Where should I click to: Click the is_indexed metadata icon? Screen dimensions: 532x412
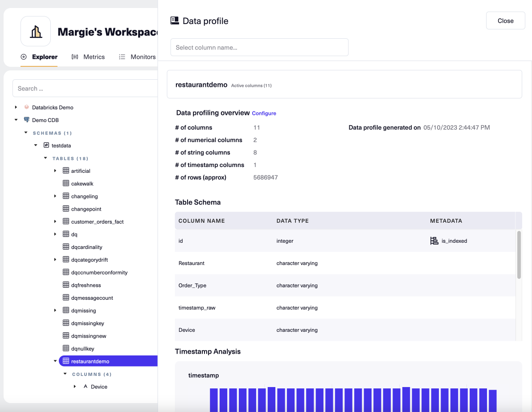tap(434, 241)
